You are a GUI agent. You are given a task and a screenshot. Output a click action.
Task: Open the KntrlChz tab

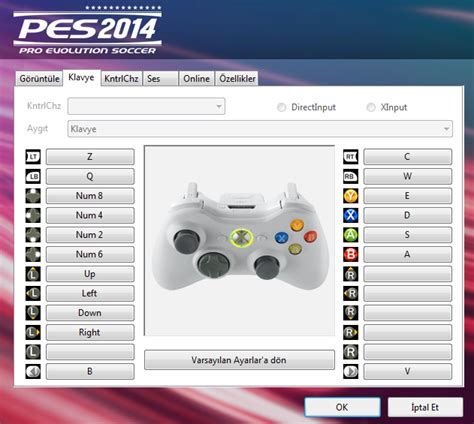pos(121,79)
